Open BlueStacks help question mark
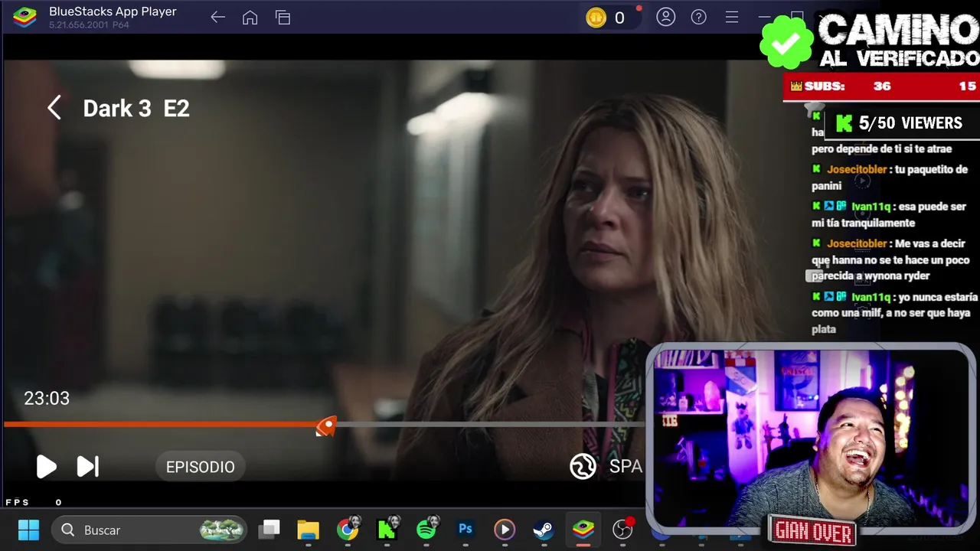The height and width of the screenshot is (551, 980). pyautogui.click(x=698, y=17)
